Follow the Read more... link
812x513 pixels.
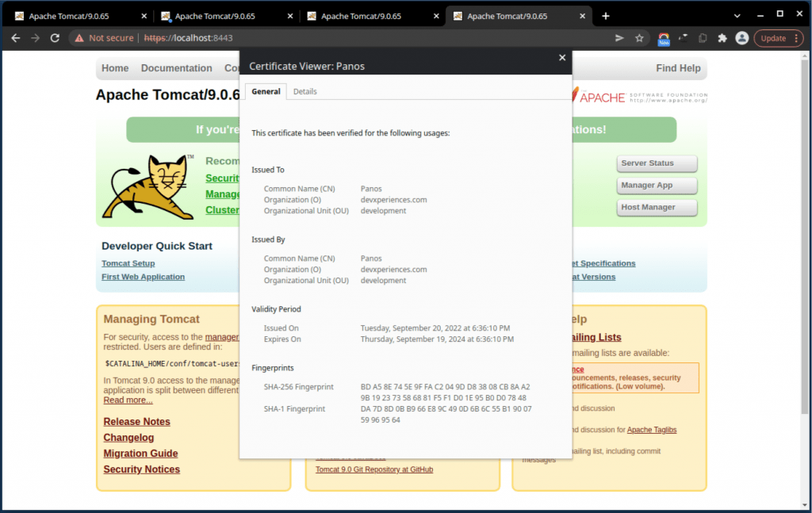click(128, 400)
